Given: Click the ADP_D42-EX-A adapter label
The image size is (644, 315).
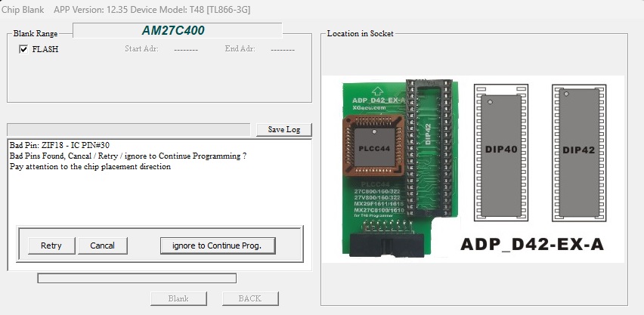Looking at the screenshot, I should point(531,246).
